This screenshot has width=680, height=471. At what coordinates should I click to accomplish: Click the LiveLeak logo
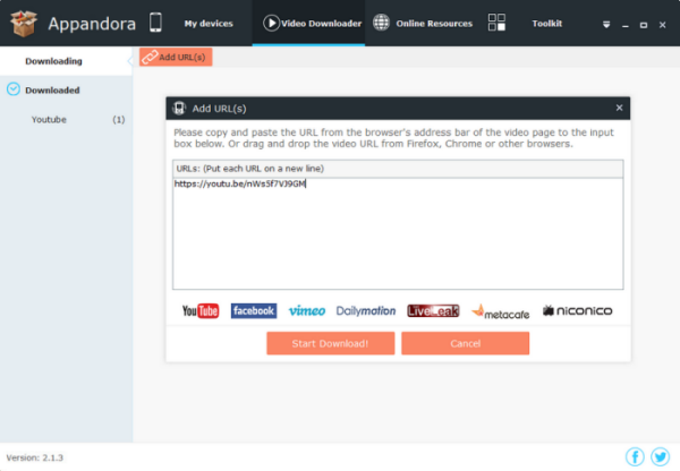point(433,311)
